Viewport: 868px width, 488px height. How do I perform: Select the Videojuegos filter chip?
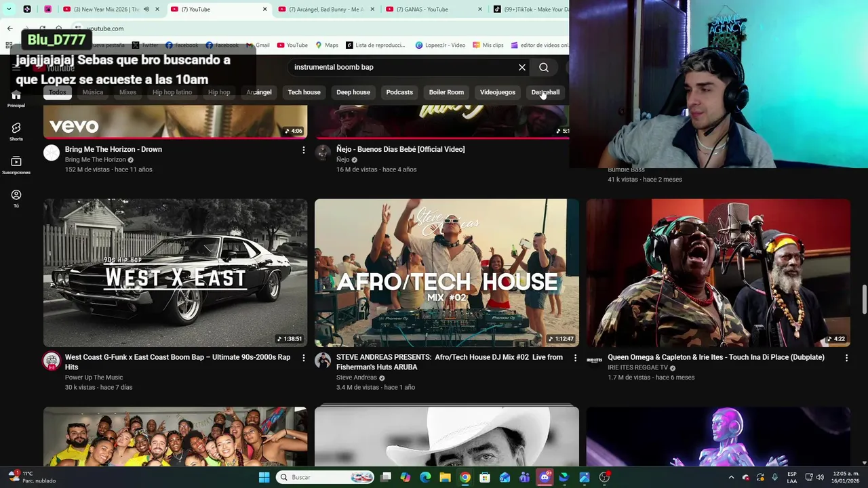click(x=498, y=92)
